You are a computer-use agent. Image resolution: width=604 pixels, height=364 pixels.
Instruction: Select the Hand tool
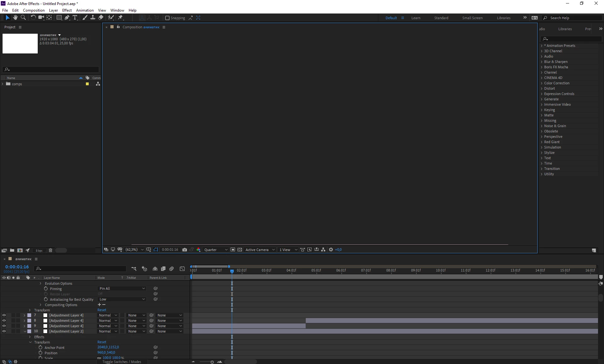pos(15,18)
